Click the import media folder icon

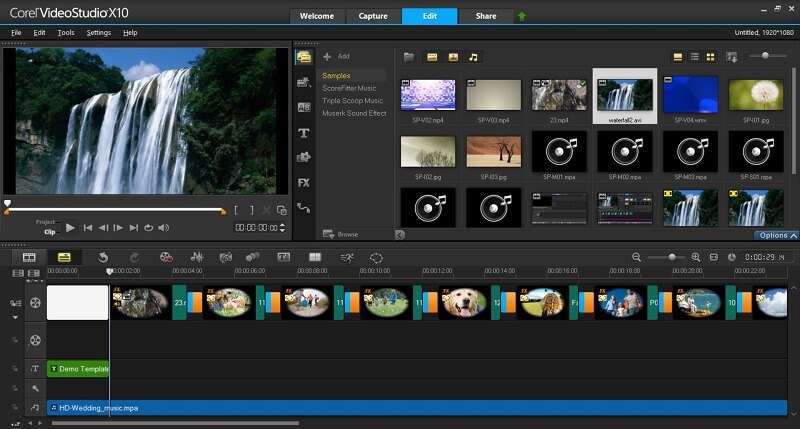click(x=409, y=57)
